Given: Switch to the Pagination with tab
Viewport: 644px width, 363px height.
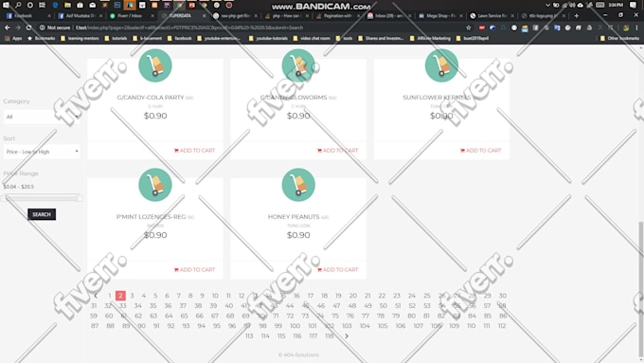Looking at the screenshot, I should point(336,15).
